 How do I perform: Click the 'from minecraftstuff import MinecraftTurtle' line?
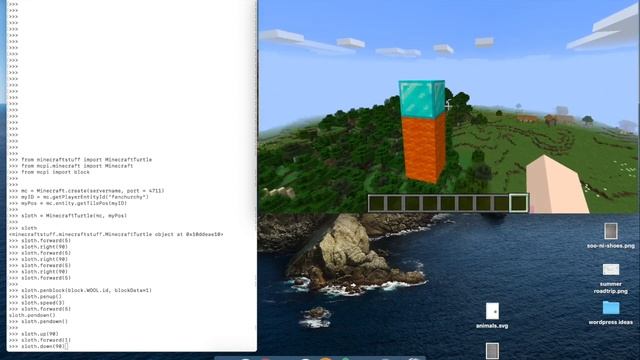(87, 160)
